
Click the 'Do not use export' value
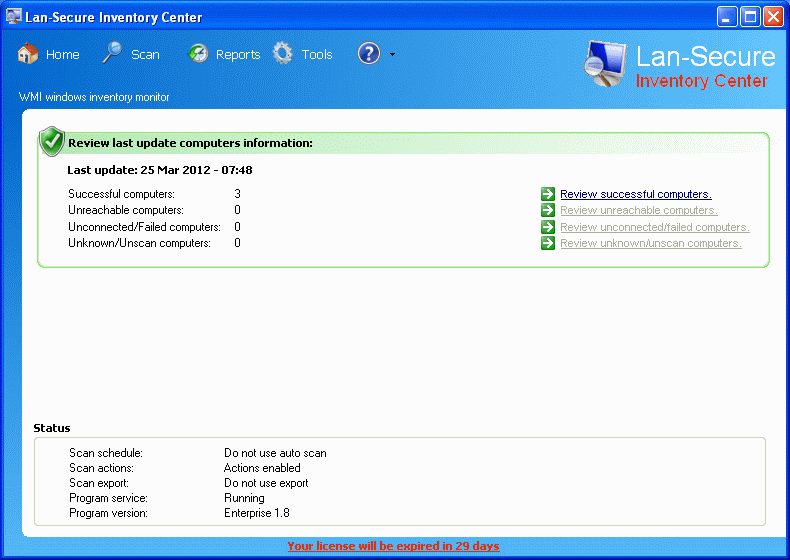coord(266,483)
